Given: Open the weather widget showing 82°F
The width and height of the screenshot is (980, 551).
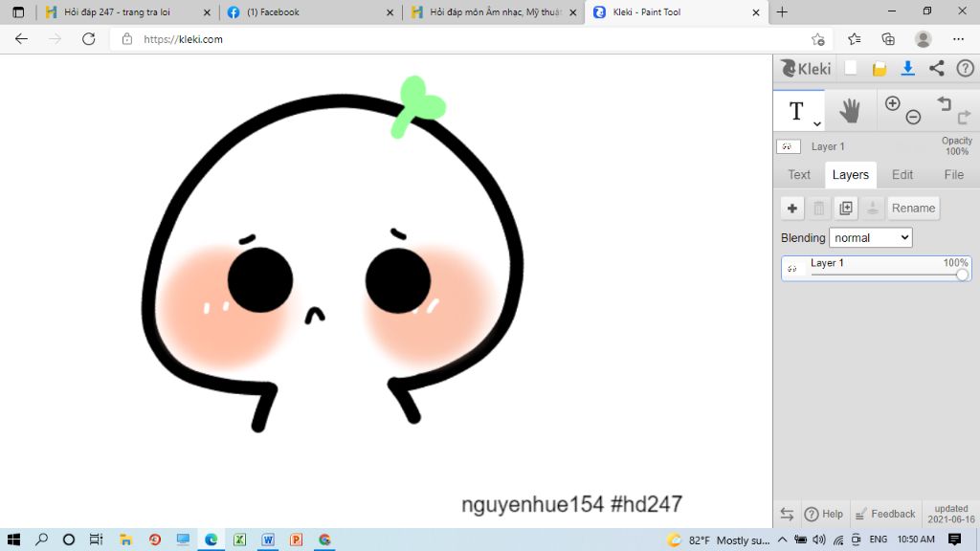Looking at the screenshot, I should point(718,540).
